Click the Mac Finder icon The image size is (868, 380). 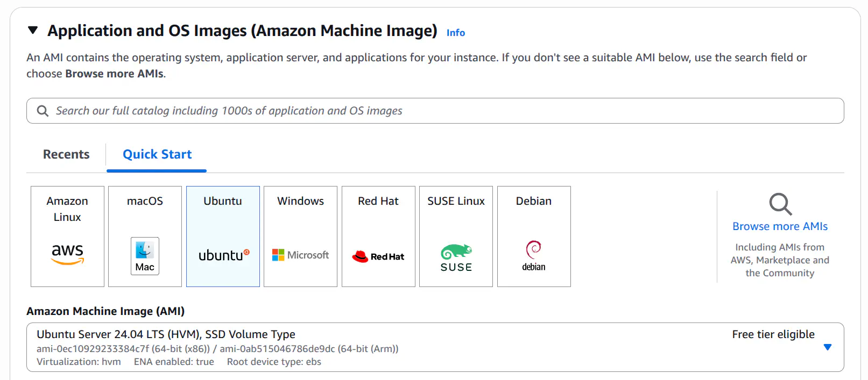pyautogui.click(x=145, y=256)
